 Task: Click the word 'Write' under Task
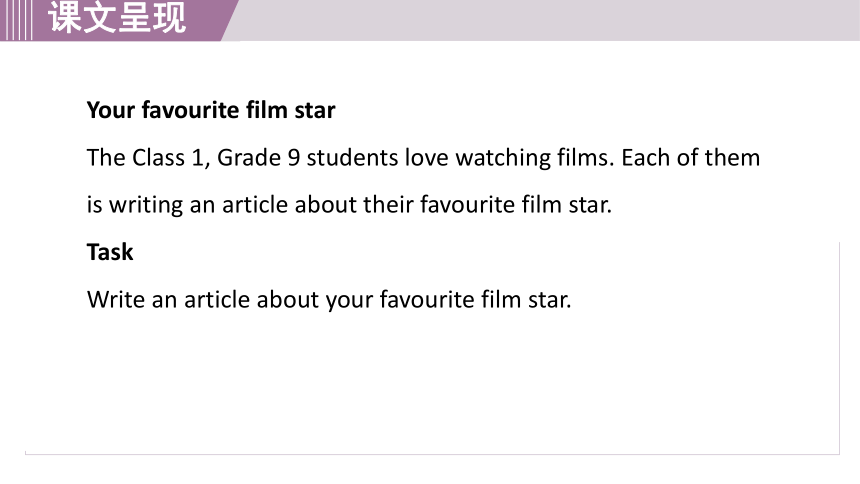[x=116, y=300]
